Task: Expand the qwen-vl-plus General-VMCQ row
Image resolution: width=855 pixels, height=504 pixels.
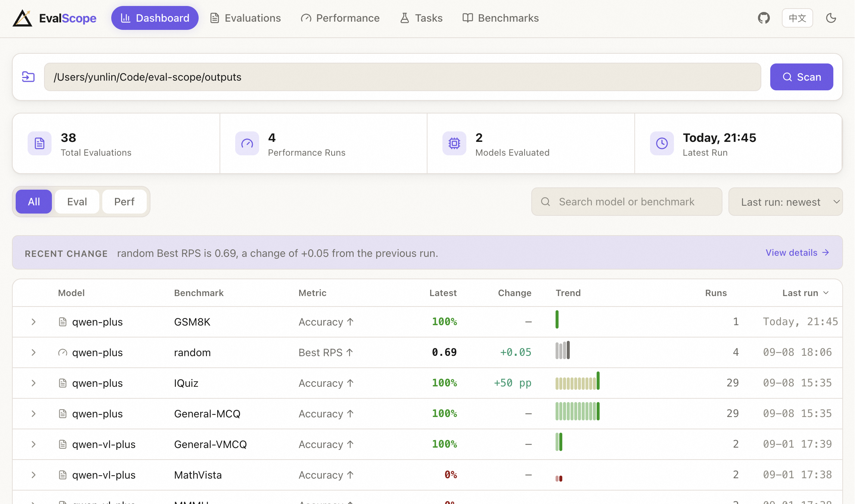Action: [x=34, y=444]
